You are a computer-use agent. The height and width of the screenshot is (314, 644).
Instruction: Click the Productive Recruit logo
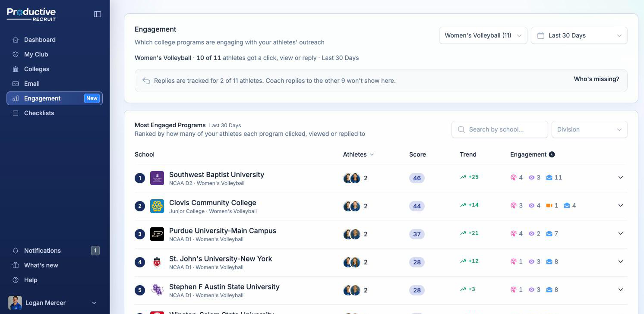coord(32,14)
